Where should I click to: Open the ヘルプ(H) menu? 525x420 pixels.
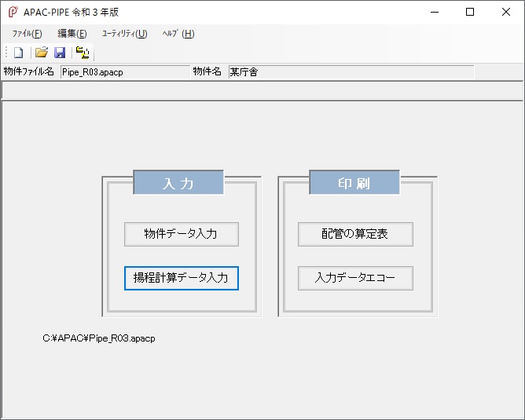coord(178,34)
